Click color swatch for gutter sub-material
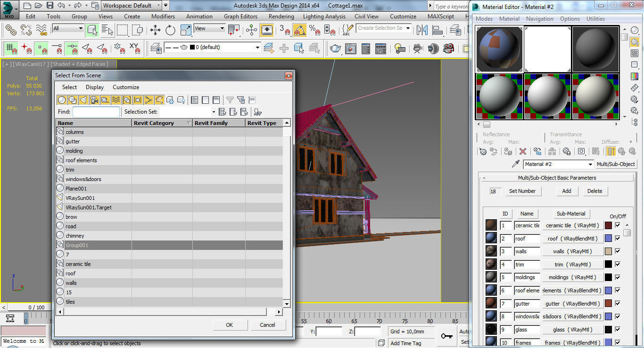644x348 pixels. point(608,304)
